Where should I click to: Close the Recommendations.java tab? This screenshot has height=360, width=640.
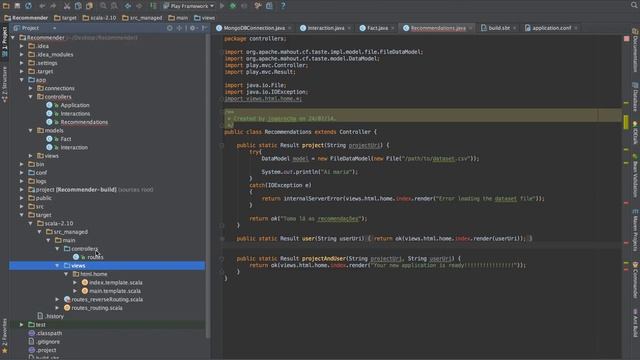(471, 28)
